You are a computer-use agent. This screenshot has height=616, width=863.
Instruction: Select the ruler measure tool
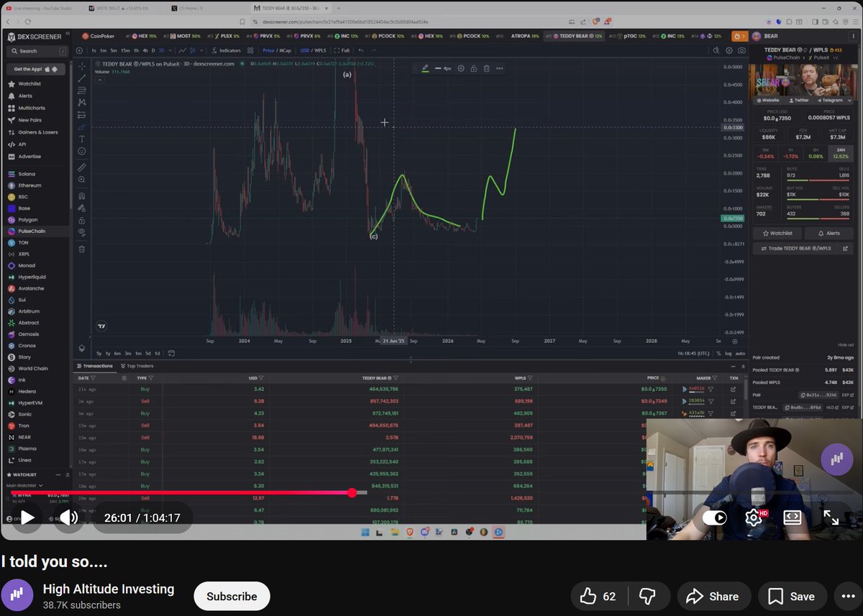82,167
